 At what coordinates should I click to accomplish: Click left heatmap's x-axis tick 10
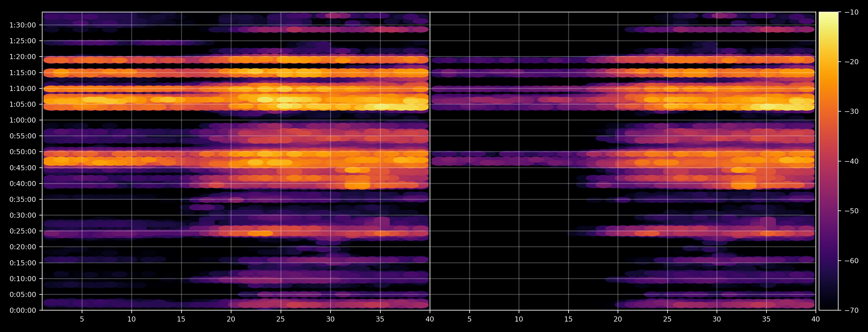pos(131,319)
